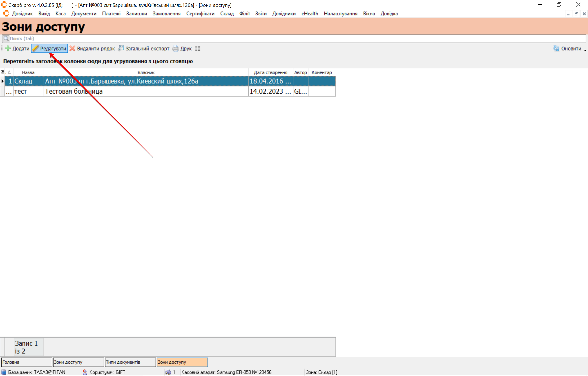Image resolution: width=588 pixels, height=376 pixels.
Task: Click the printer Друк icon
Action: coord(176,48)
